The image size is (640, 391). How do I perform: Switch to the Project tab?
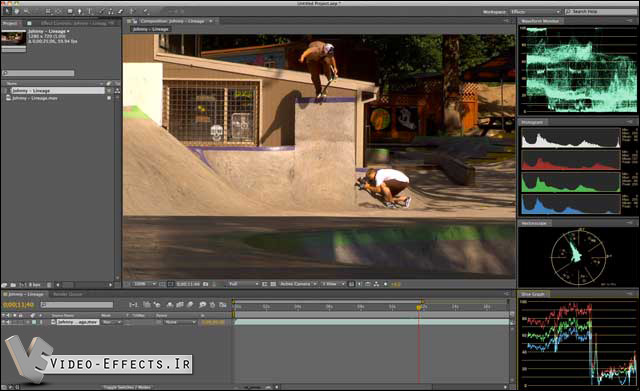(x=10, y=23)
